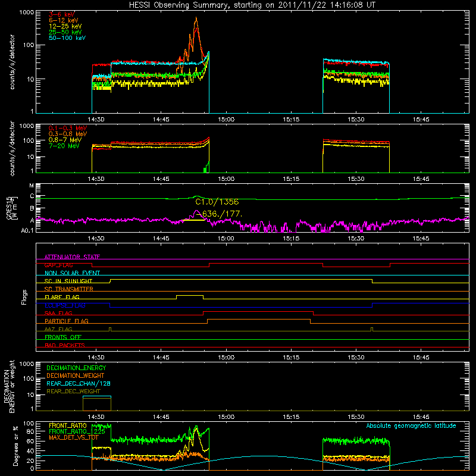Select the SAA_FLAG label
Image resolution: width=476 pixels, height=476 pixels.
(x=58, y=313)
